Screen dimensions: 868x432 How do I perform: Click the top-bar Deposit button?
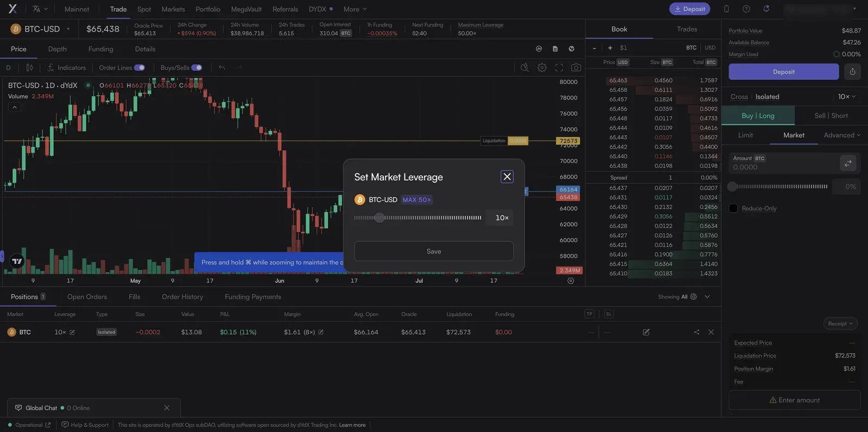690,9
